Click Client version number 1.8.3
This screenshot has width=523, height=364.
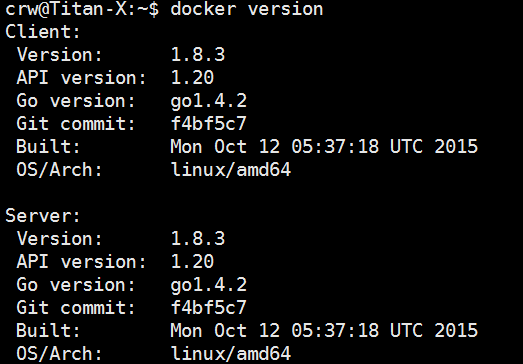[x=198, y=55]
